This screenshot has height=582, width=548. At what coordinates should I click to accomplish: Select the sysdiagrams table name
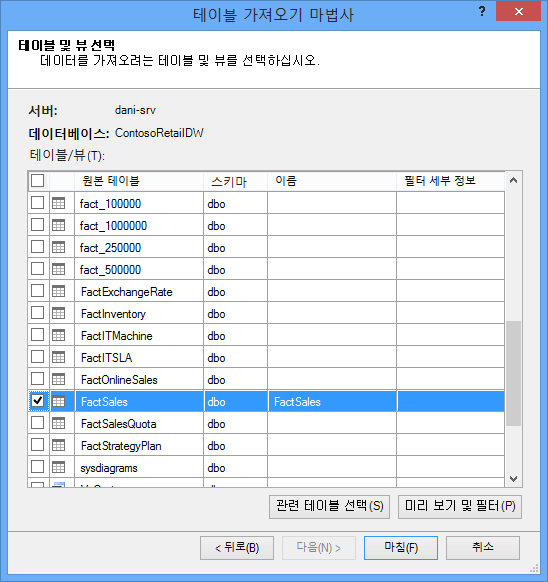pyautogui.click(x=109, y=468)
